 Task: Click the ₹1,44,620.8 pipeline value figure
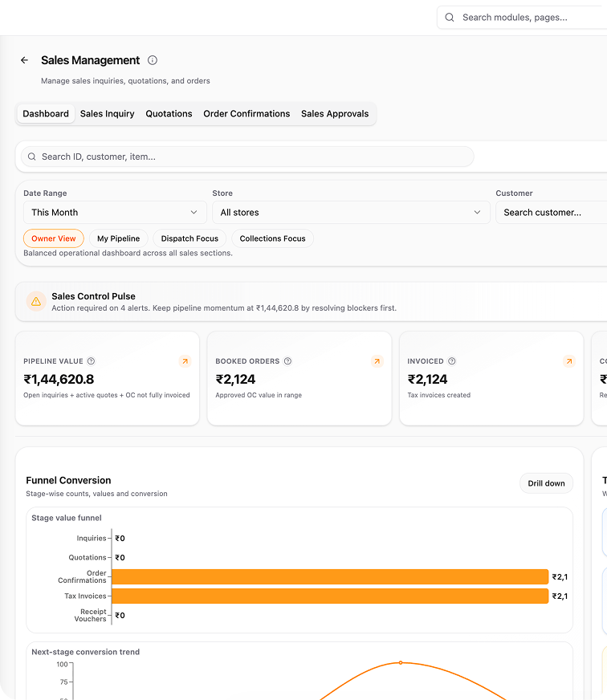(59, 379)
